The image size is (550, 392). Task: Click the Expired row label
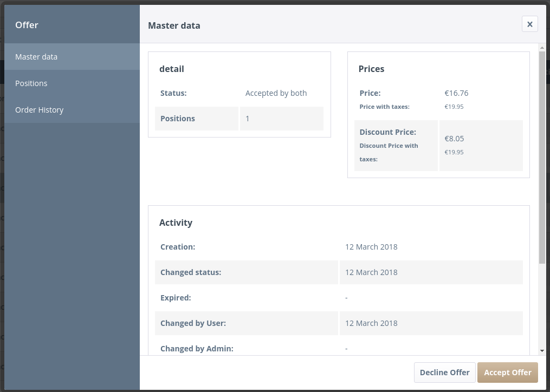pyautogui.click(x=176, y=298)
